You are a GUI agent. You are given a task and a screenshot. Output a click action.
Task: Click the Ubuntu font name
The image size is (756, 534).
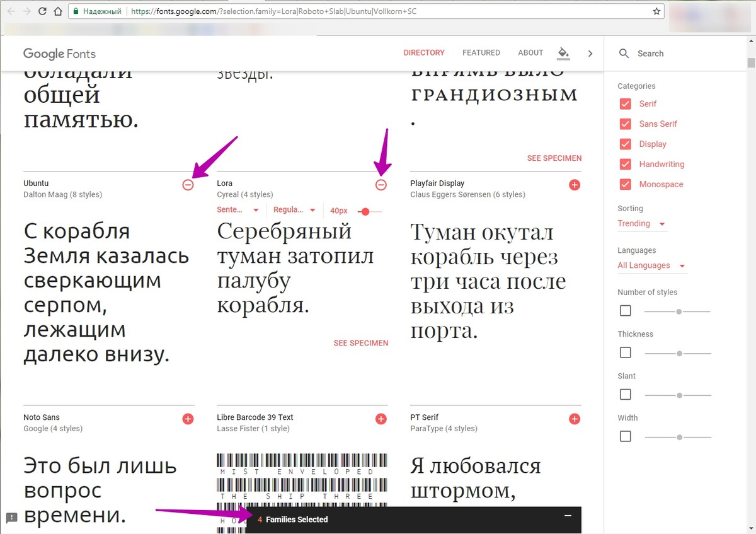[36, 183]
